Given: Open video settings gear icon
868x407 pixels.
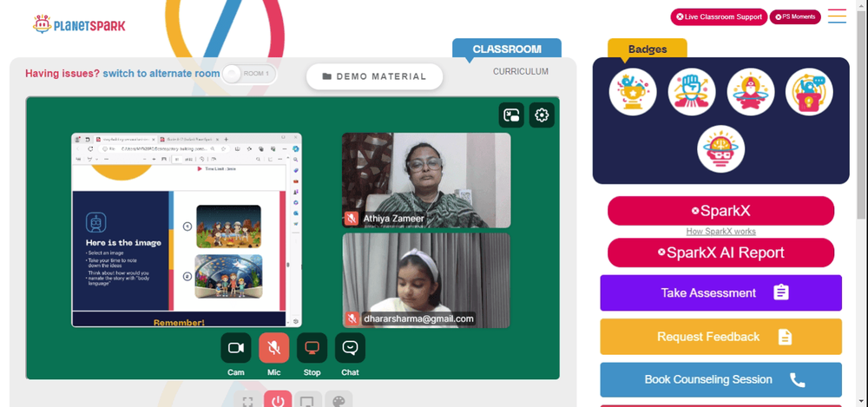Looking at the screenshot, I should pos(542,115).
